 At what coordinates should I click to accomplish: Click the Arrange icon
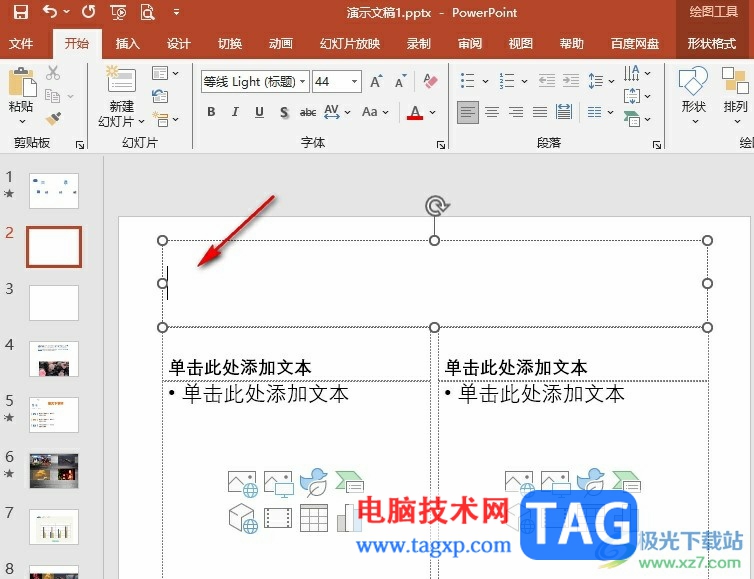tap(735, 80)
